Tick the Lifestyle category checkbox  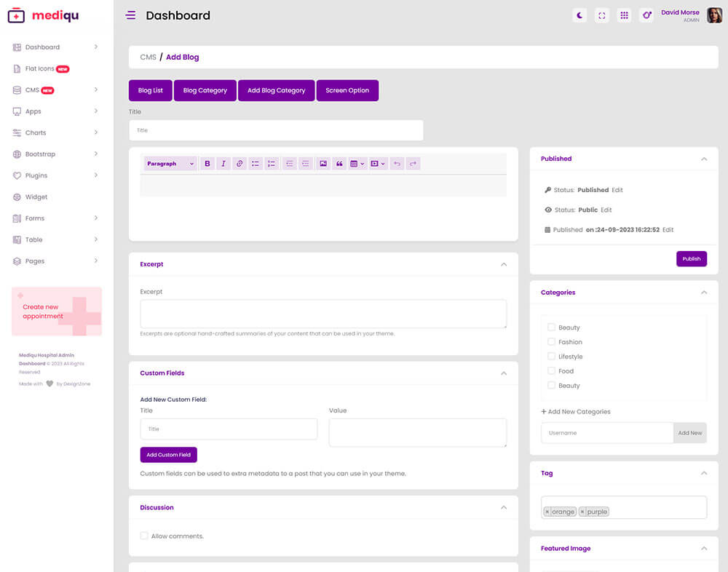point(552,357)
